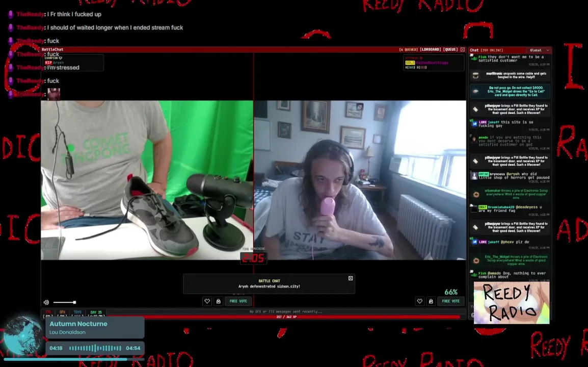Click the microphone icon beside 'I'm stressed'

[x=11, y=68]
